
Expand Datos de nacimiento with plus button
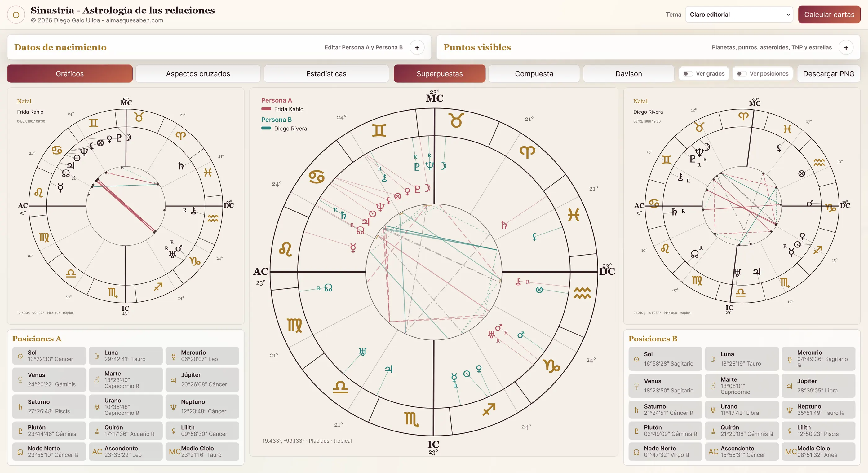point(417,47)
